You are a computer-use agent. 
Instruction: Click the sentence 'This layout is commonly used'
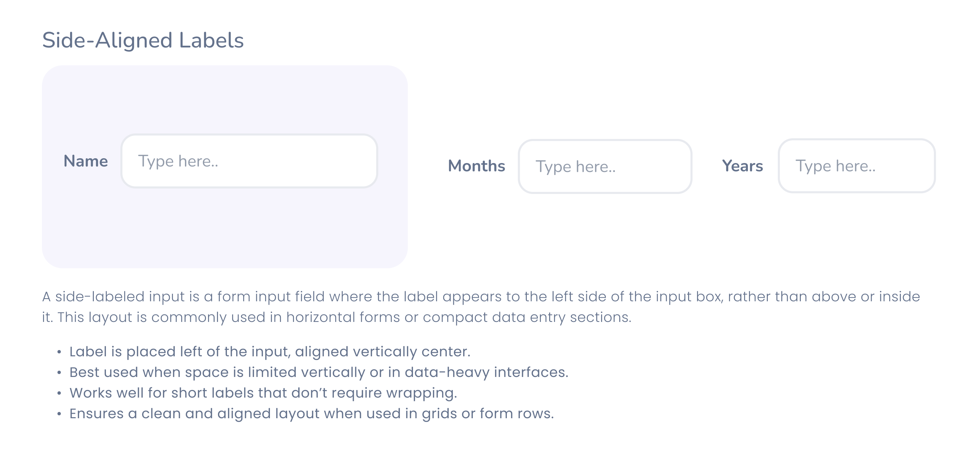344,317
